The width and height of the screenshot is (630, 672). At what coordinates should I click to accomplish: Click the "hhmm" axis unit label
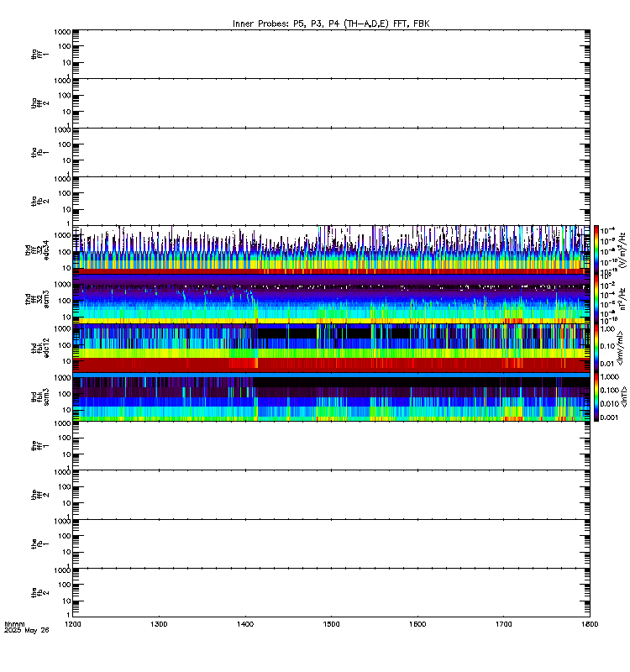tap(14, 624)
